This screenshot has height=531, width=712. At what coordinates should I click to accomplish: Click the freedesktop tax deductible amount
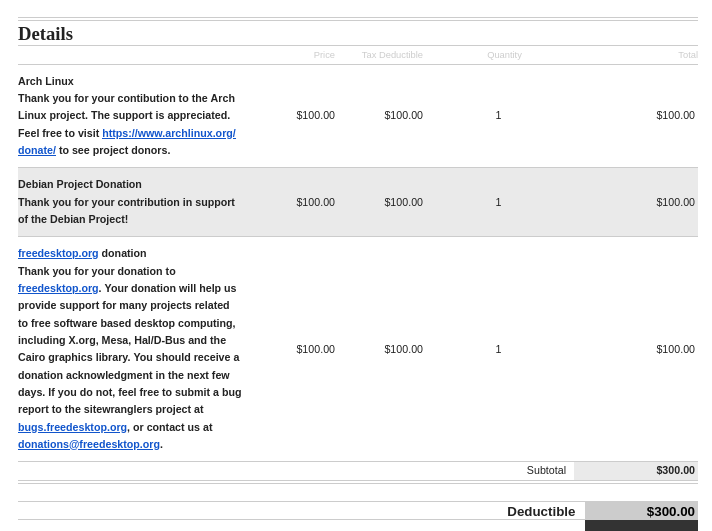click(x=403, y=349)
